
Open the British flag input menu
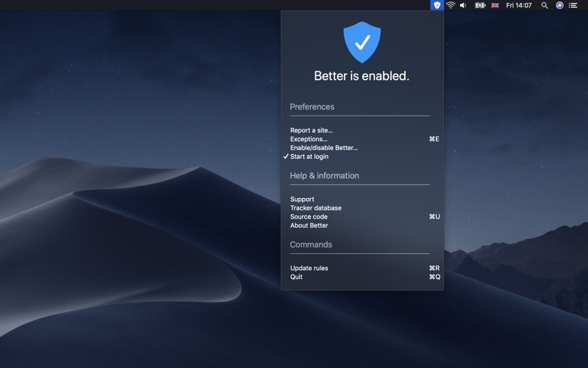pyautogui.click(x=495, y=5)
